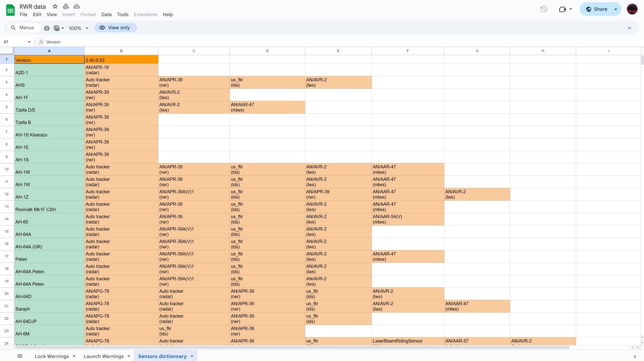Open the Sensors dictionnary tab dropdown
The height and width of the screenshot is (361, 644).
[192, 356]
